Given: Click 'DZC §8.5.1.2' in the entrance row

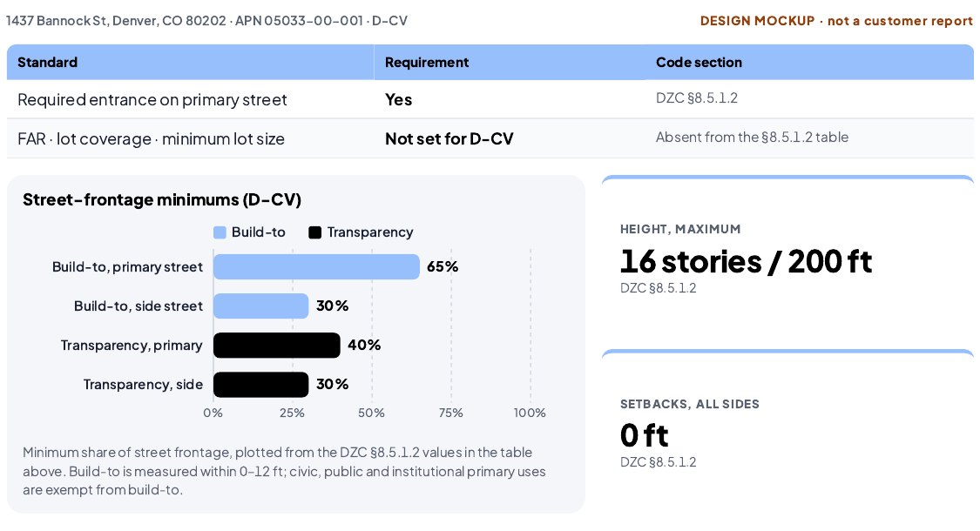Looking at the screenshot, I should point(696,98).
